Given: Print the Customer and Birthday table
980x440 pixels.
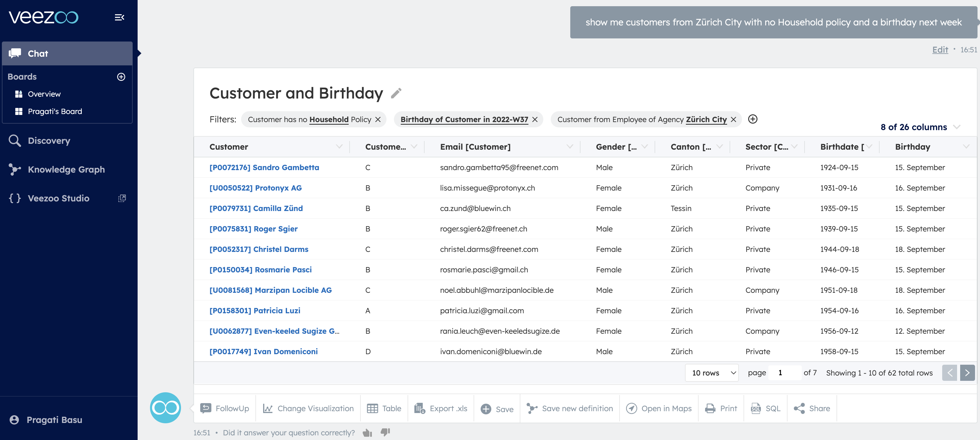Looking at the screenshot, I should (x=721, y=408).
